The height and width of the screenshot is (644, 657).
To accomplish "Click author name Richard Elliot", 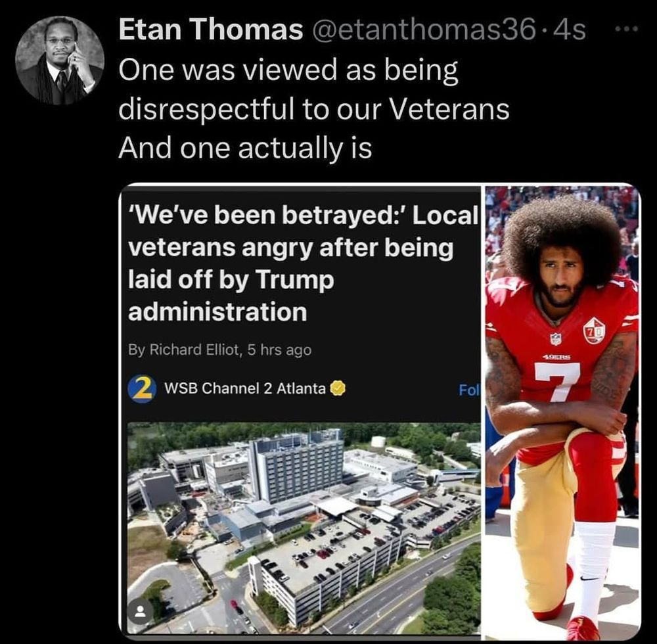I will [x=194, y=350].
